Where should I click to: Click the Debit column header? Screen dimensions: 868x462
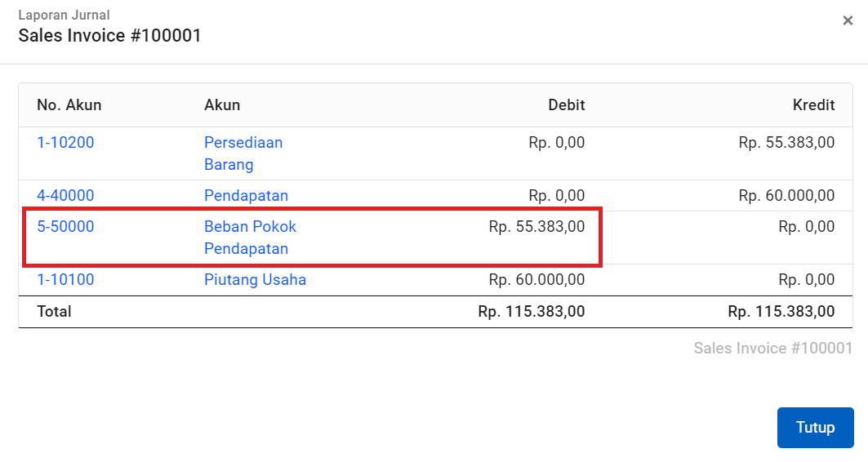click(x=567, y=105)
